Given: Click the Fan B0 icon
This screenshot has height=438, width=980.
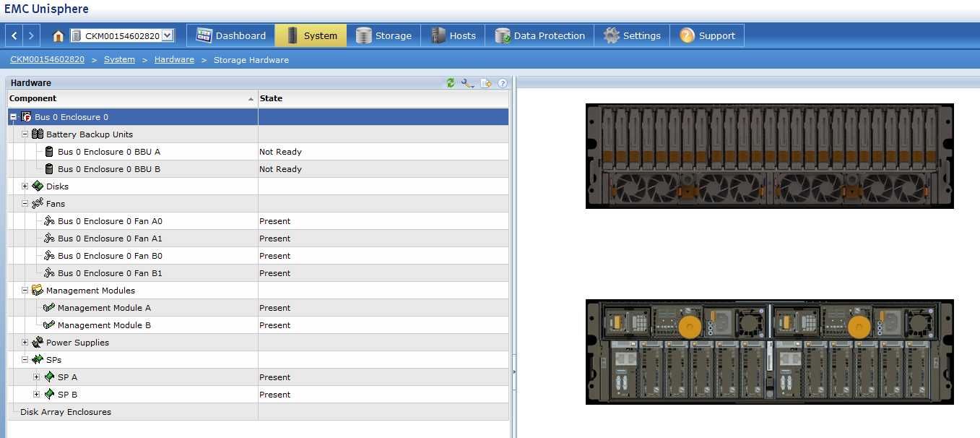Looking at the screenshot, I should pyautogui.click(x=49, y=256).
